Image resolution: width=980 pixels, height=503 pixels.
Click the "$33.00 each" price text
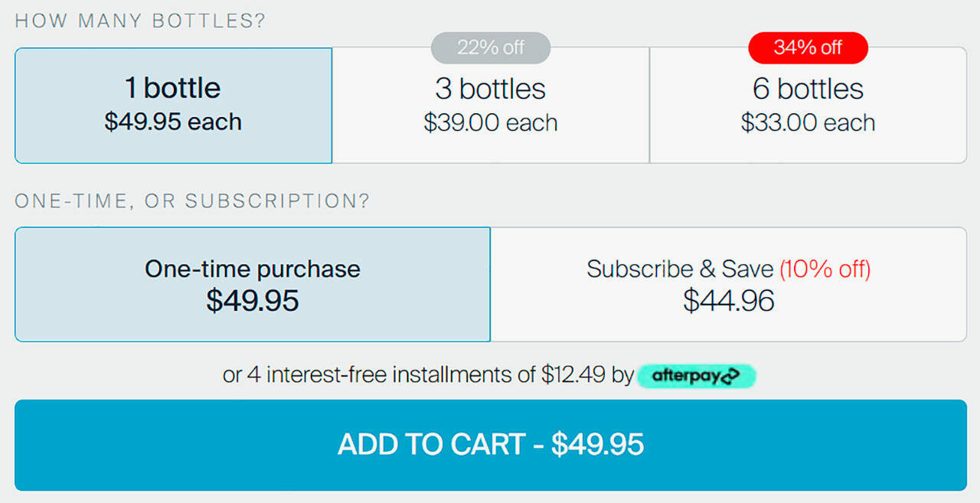click(808, 122)
